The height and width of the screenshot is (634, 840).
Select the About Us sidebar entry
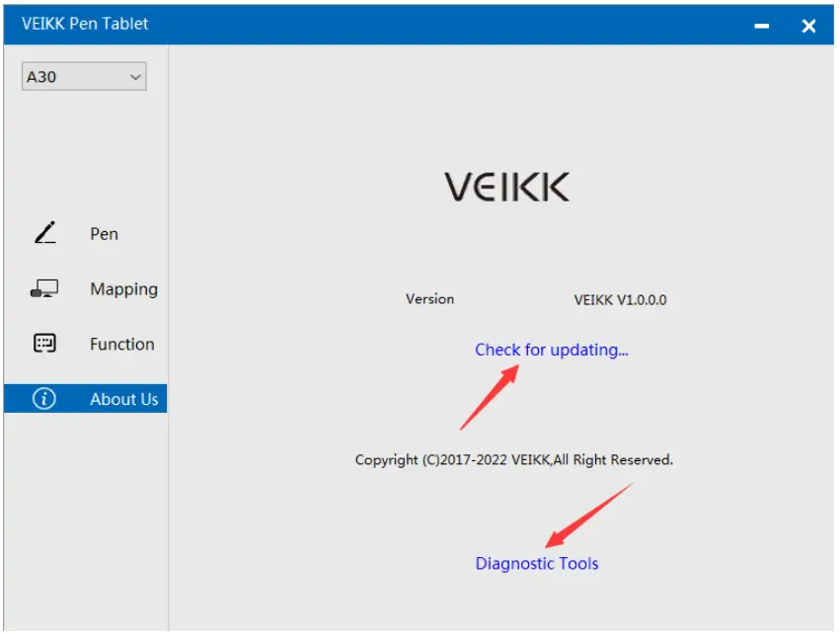click(123, 399)
